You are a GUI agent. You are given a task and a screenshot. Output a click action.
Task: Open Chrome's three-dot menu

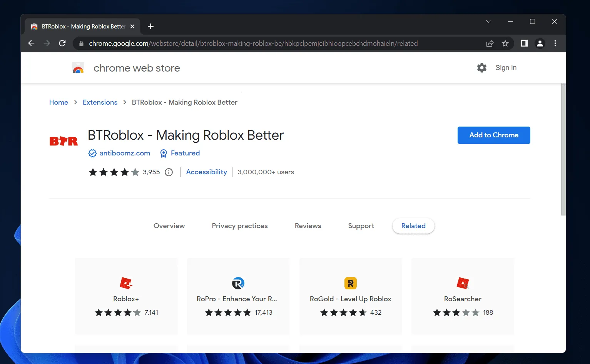tap(555, 43)
